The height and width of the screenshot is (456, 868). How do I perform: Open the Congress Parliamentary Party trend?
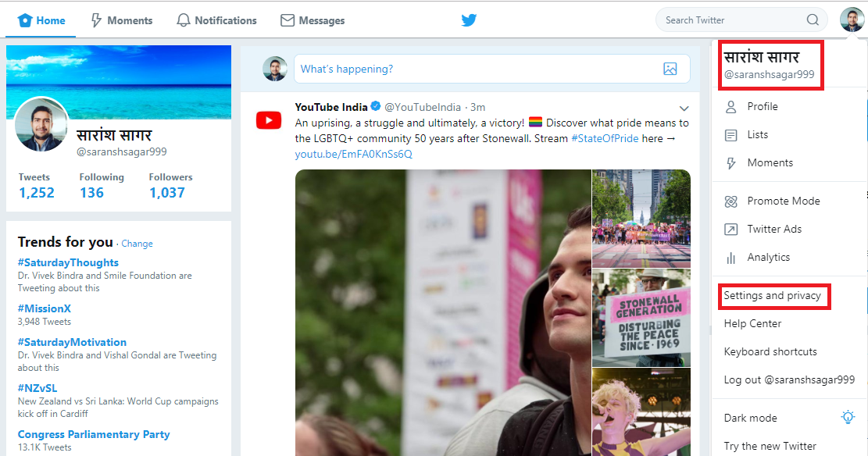click(94, 434)
